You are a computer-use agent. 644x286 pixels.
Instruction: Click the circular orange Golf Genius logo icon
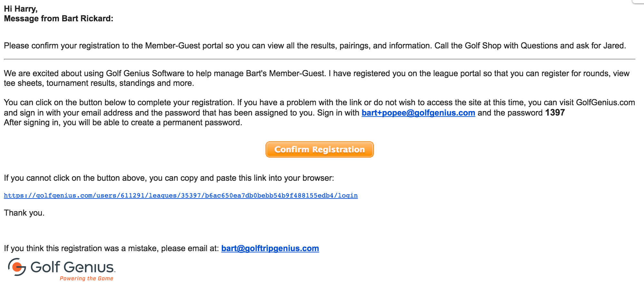[17, 267]
